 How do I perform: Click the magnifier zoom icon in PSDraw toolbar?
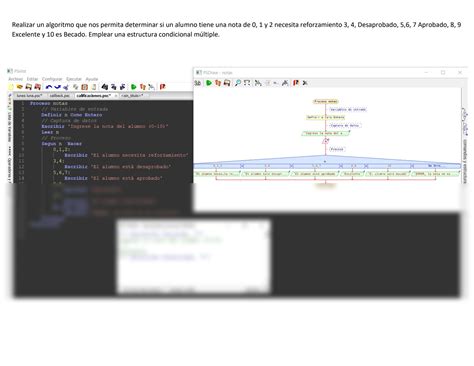(x=238, y=83)
